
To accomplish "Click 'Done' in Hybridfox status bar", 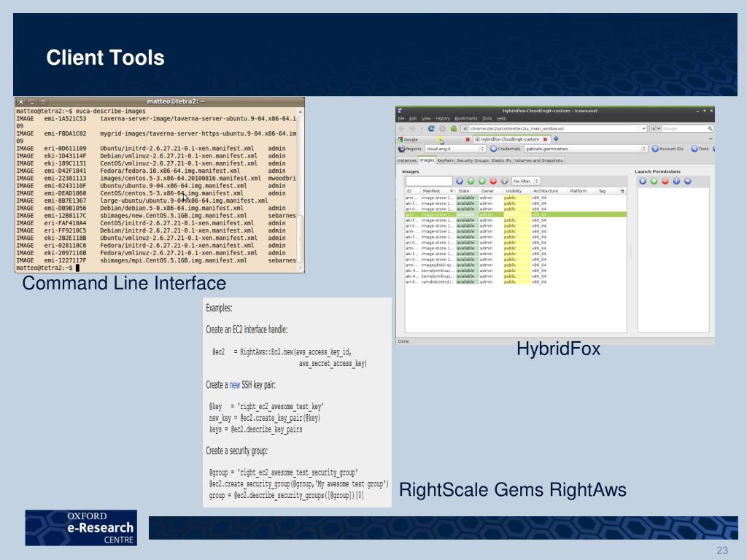I will [x=403, y=341].
